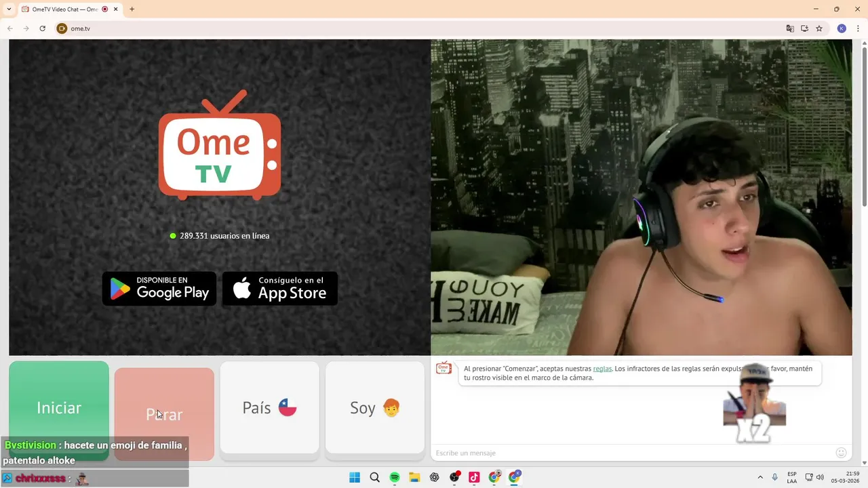Open ChatGPT from the taskbar
The height and width of the screenshot is (488, 868).
[435, 477]
